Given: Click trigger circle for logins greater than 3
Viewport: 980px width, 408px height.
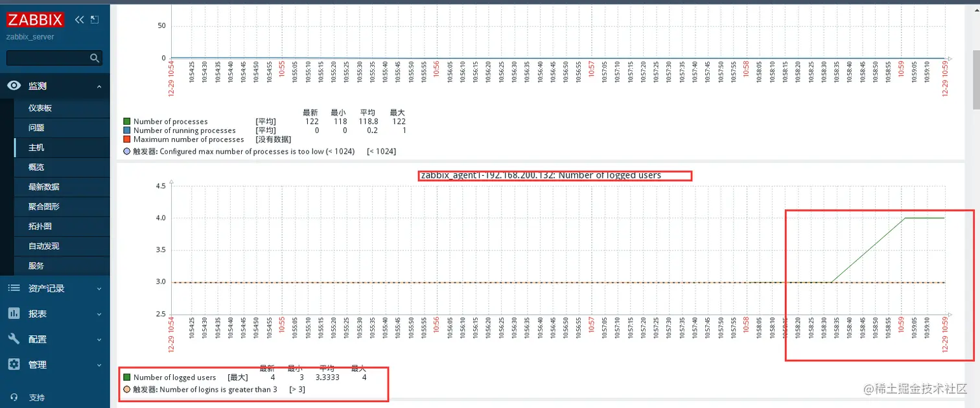Looking at the screenshot, I should click(127, 389).
